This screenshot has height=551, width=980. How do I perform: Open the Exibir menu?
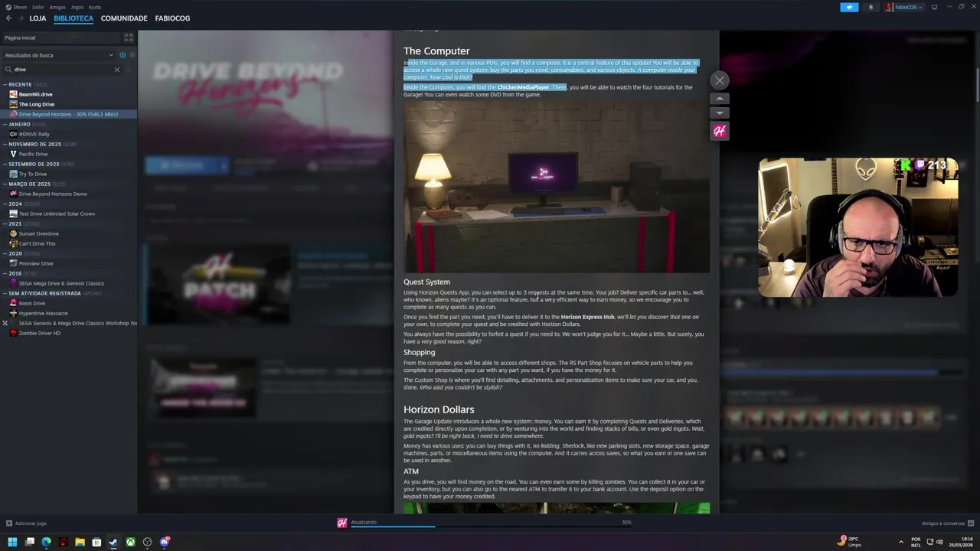coord(38,7)
